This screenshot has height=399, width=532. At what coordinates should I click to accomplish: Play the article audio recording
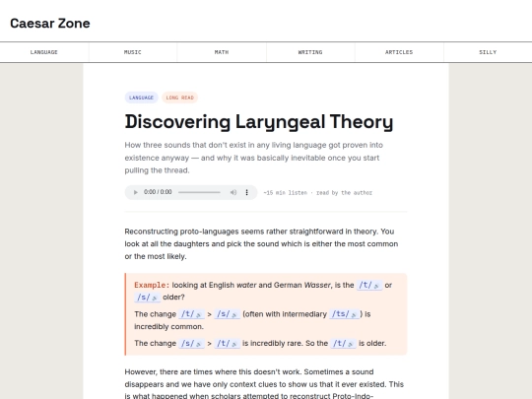click(135, 192)
